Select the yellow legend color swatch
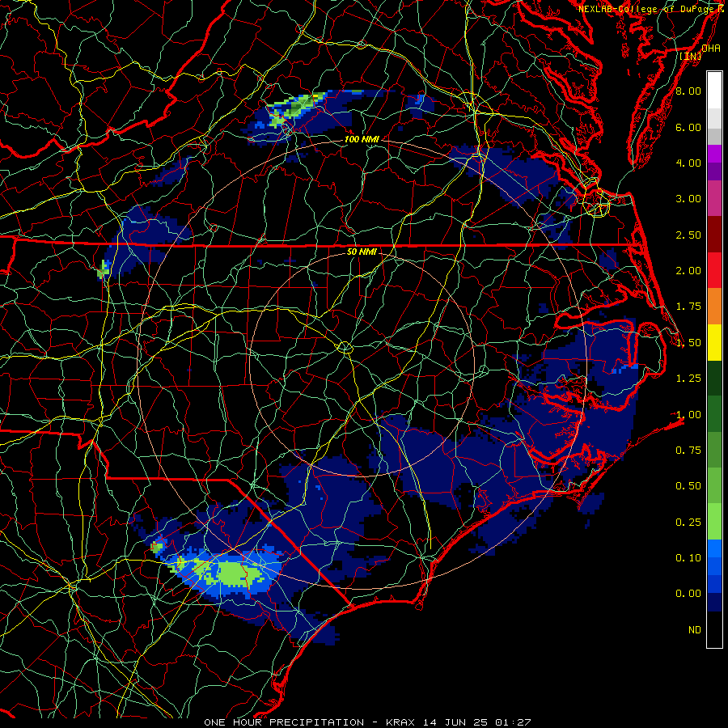Screen dimensions: 728x728 (714, 342)
